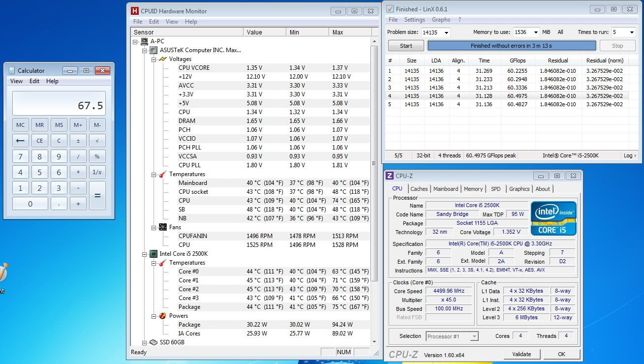Click the CE button in Calculator

39,141
